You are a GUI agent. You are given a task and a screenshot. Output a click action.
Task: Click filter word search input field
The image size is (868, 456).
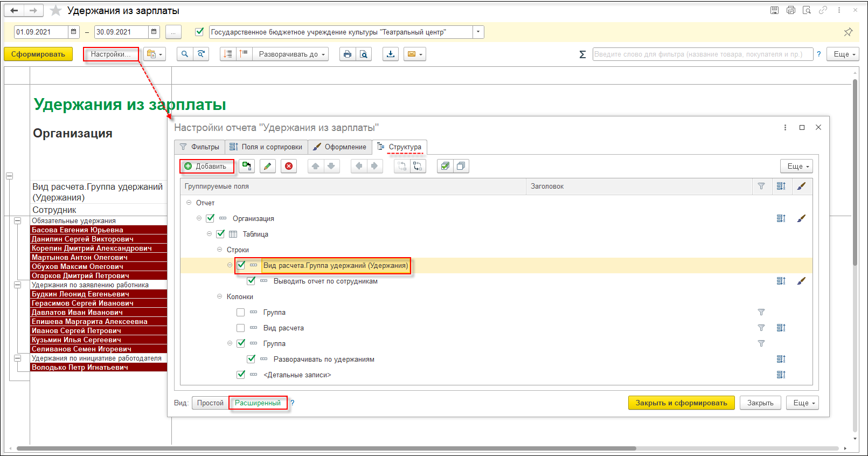click(703, 54)
